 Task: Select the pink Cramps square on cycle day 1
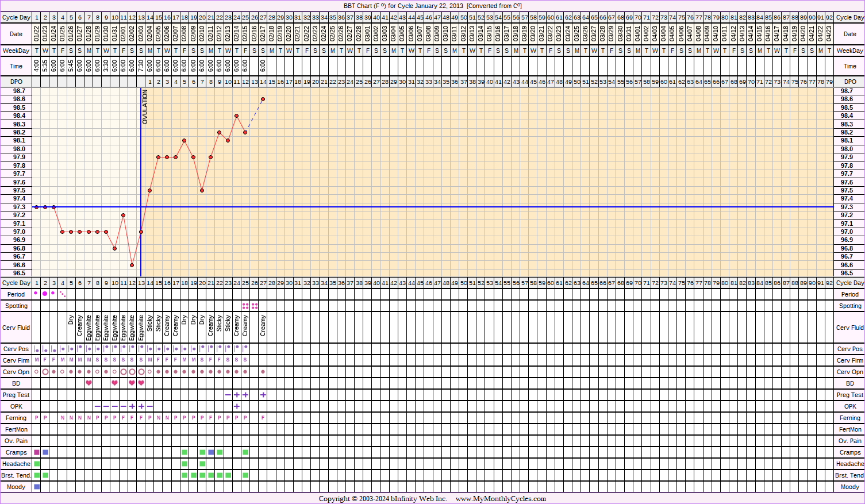[37, 452]
